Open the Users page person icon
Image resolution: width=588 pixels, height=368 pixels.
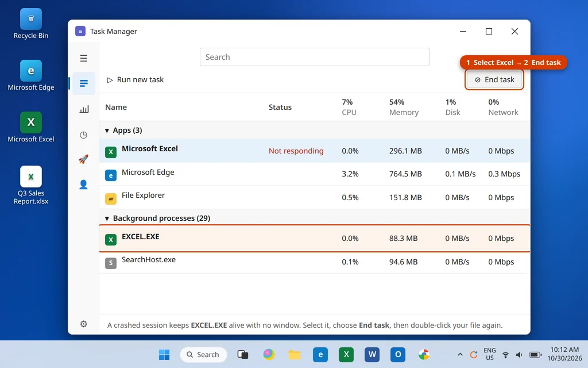(84, 185)
